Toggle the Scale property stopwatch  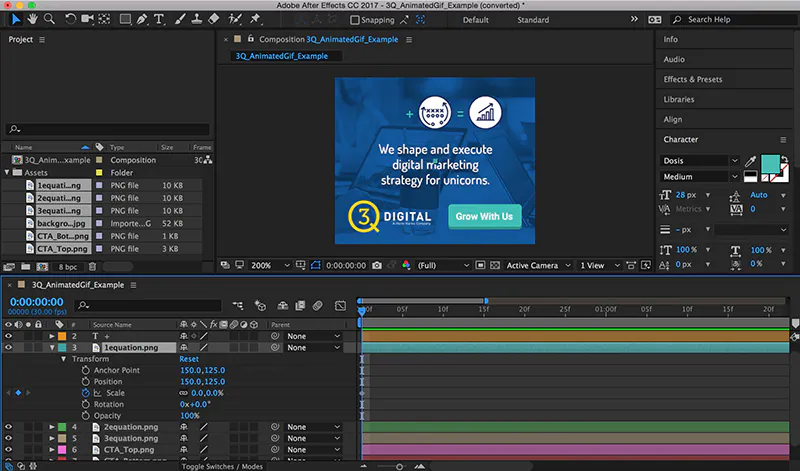point(86,393)
